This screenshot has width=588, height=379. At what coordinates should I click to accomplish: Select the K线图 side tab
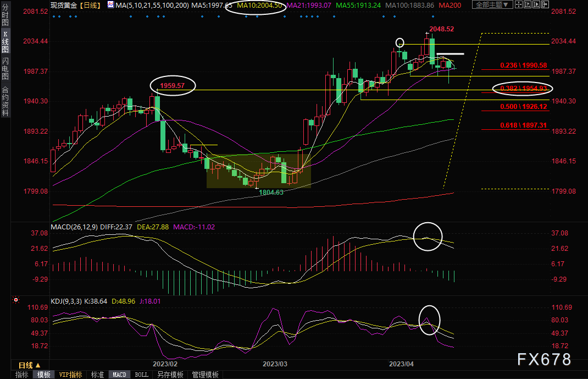click(x=5, y=41)
